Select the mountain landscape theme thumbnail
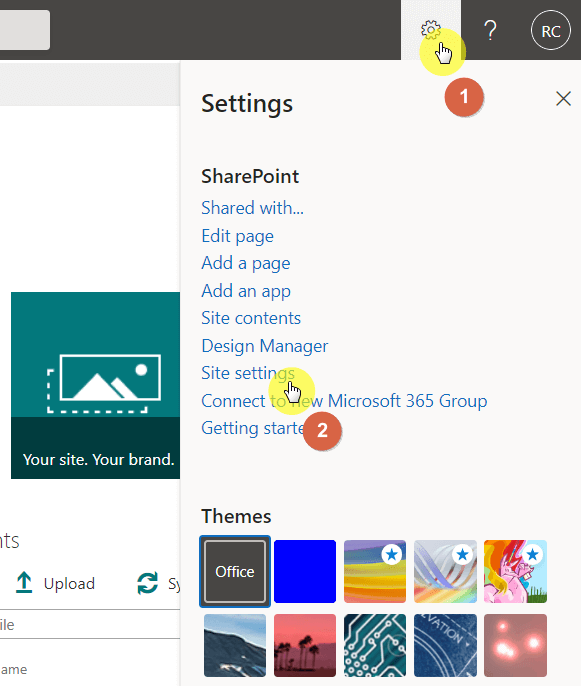The image size is (581, 686). 235,645
